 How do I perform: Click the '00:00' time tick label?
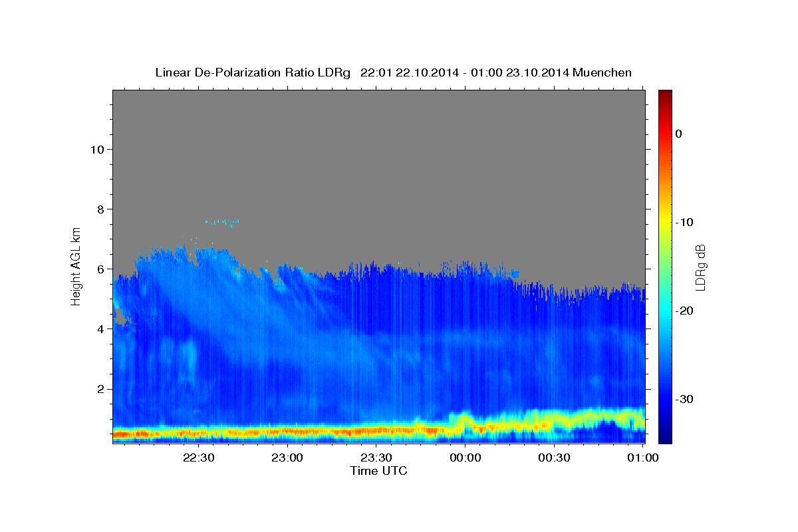click(x=465, y=458)
